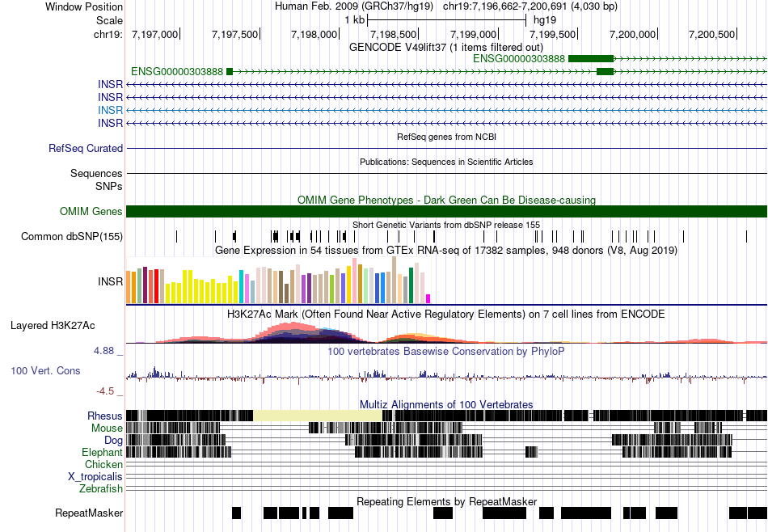The image size is (768, 532).
Task: Click the Dog alignment row label
Action: point(114,441)
